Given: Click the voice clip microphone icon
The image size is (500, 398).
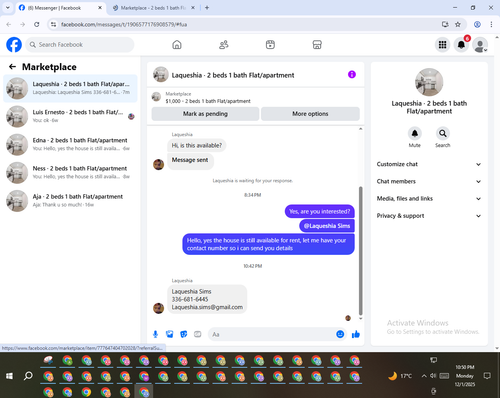Looking at the screenshot, I should (x=155, y=334).
